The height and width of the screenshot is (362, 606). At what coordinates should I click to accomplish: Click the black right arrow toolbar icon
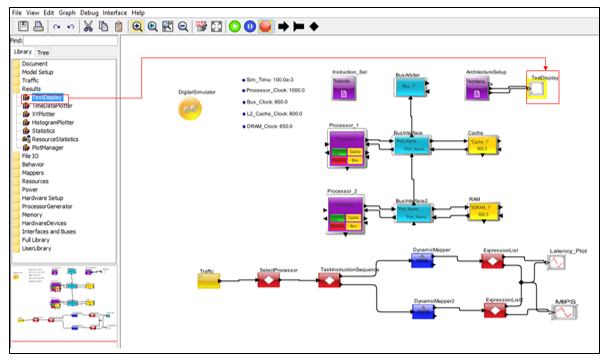pos(283,26)
